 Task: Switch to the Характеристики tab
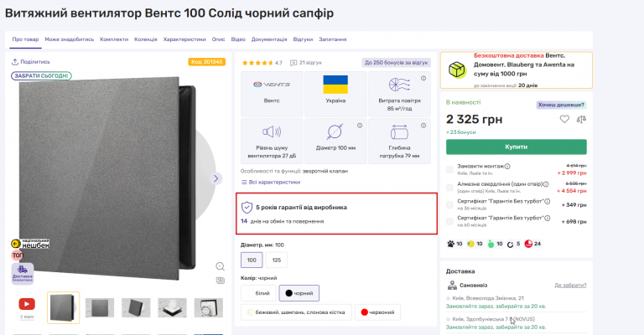184,39
